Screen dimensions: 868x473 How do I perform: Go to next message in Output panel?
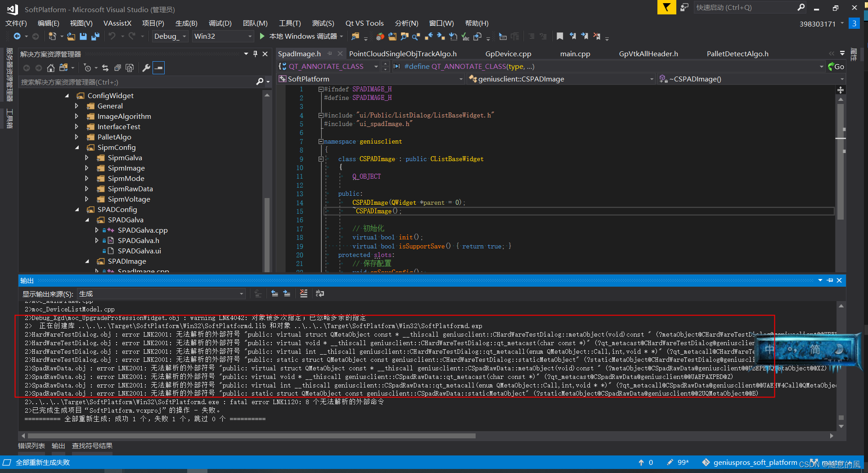[x=287, y=293]
